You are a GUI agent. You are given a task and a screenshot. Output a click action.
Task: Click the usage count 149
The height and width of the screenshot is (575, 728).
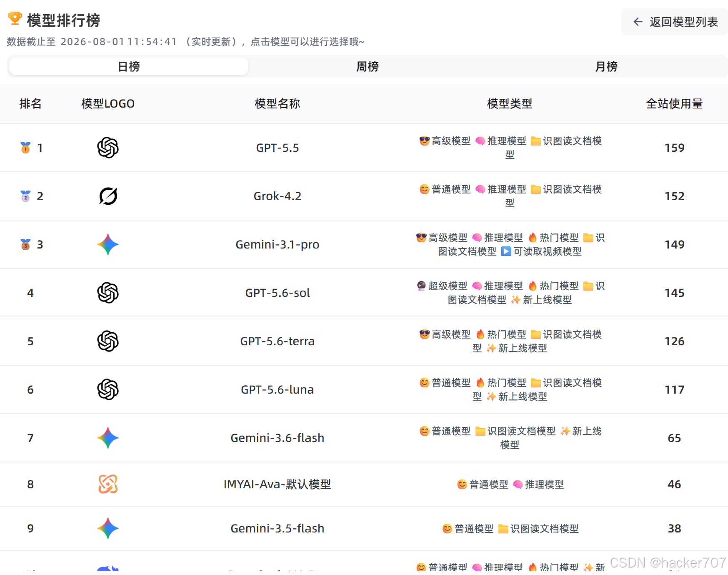pyautogui.click(x=674, y=245)
